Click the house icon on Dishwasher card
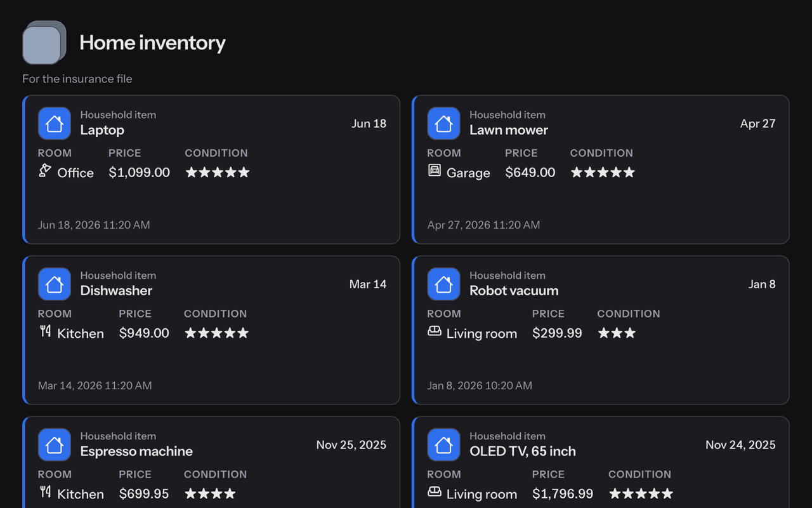Screen dimensions: 812x508 pyautogui.click(x=55, y=284)
